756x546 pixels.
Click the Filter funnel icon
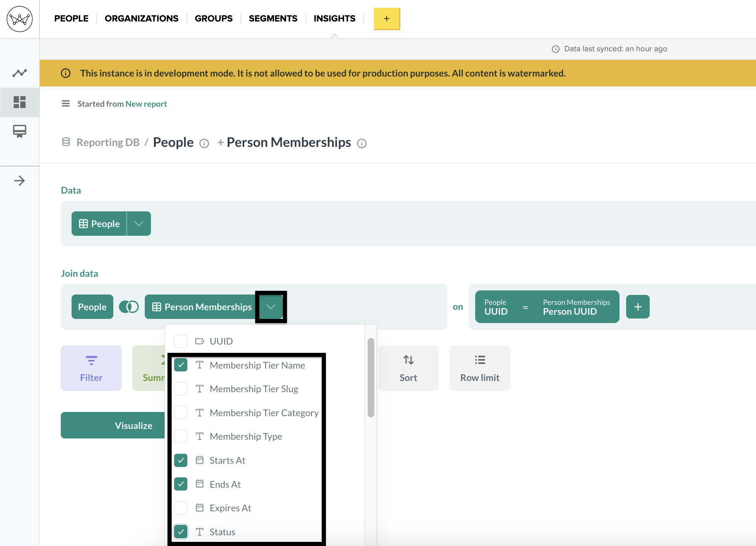[91, 360]
